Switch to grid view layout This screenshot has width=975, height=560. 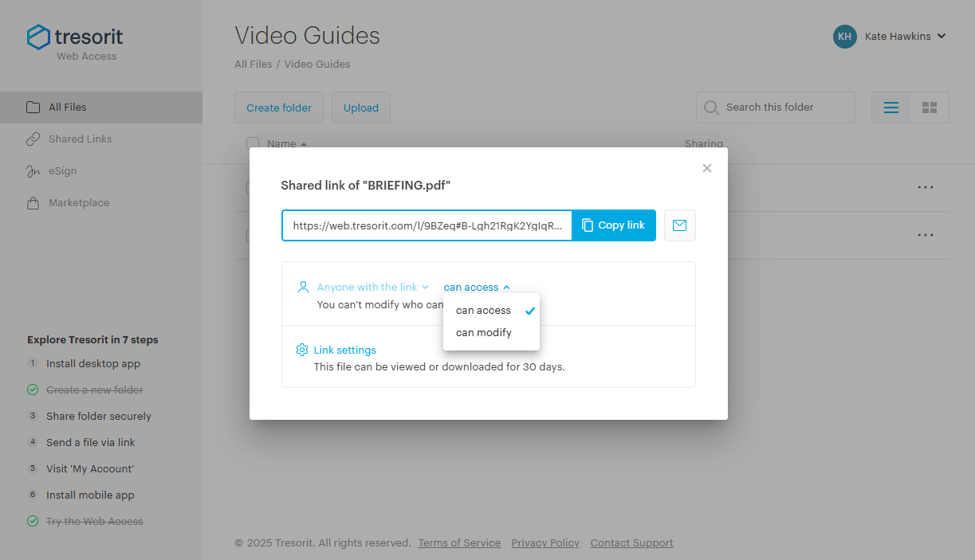pyautogui.click(x=929, y=107)
